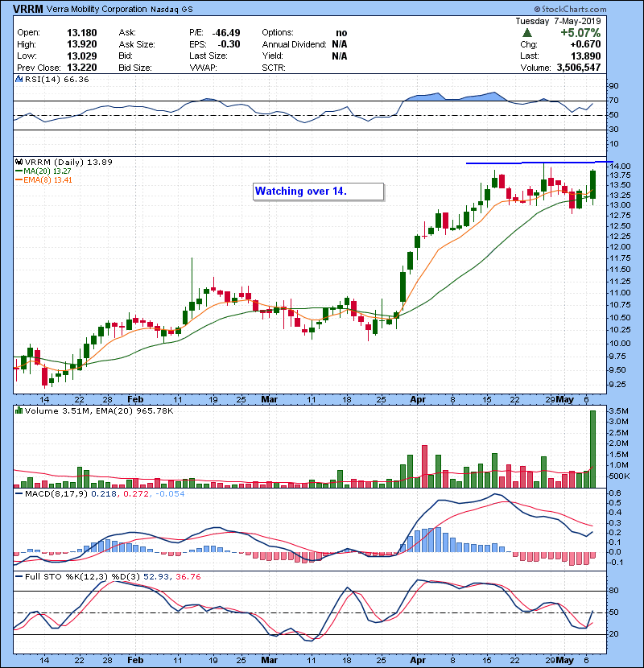Click the Bid Size: field label
This screenshot has height=668, width=644.
coord(135,68)
